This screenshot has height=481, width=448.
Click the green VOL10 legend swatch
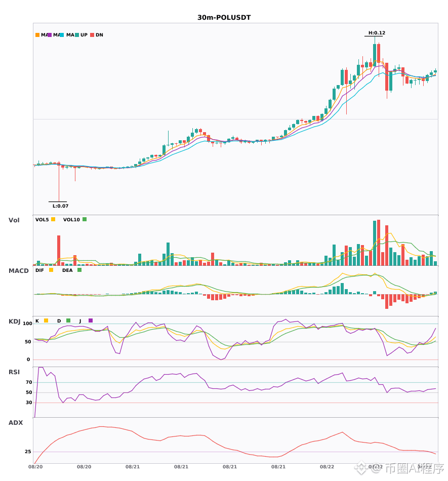point(85,219)
